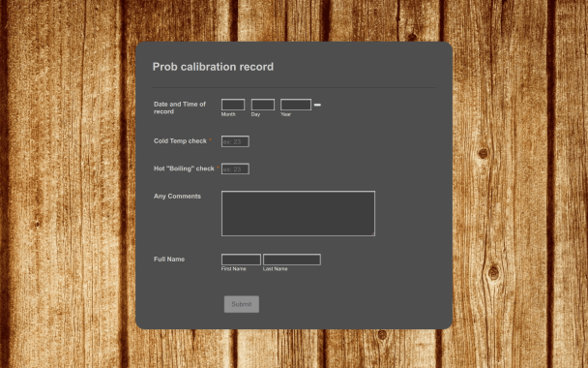Viewport: 588px width, 368px height.
Task: Click the "Full Name" label
Action: [x=169, y=260]
